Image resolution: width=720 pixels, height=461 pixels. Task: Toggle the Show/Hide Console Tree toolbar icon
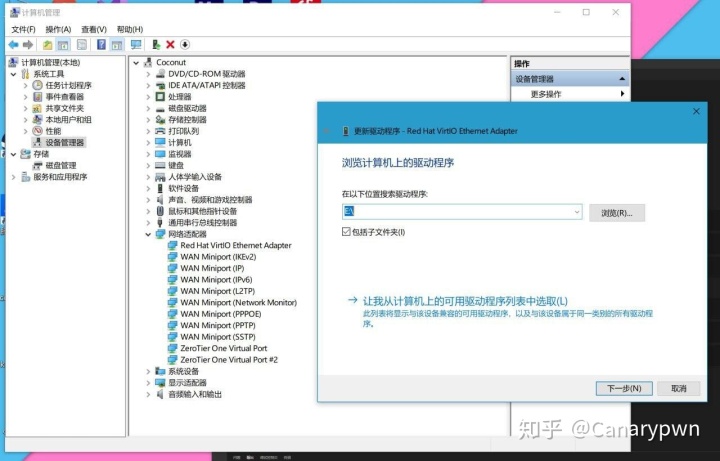pos(63,45)
